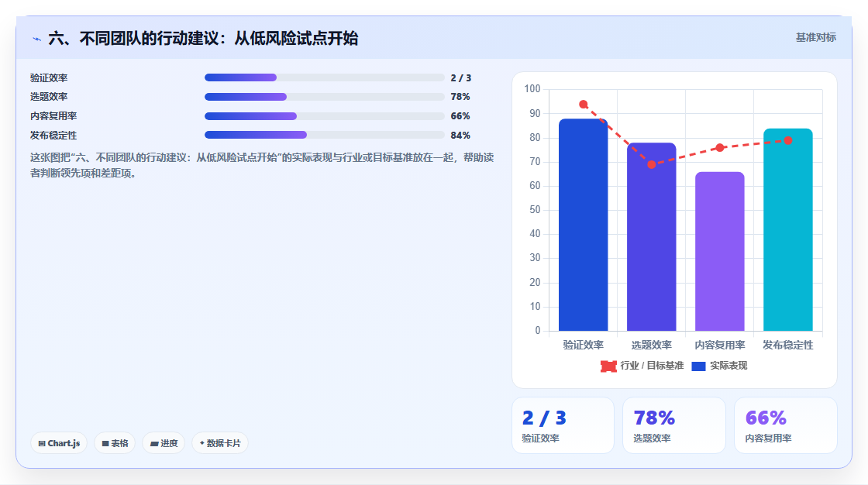The image size is (868, 485).
Task: Click the 2 / 3 value next to progress bar
Action: [460, 78]
